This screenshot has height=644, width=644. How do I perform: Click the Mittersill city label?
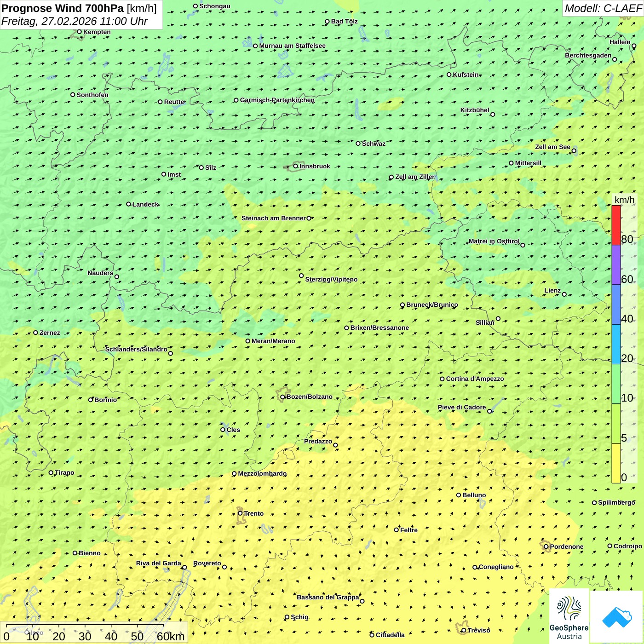pos(528,163)
